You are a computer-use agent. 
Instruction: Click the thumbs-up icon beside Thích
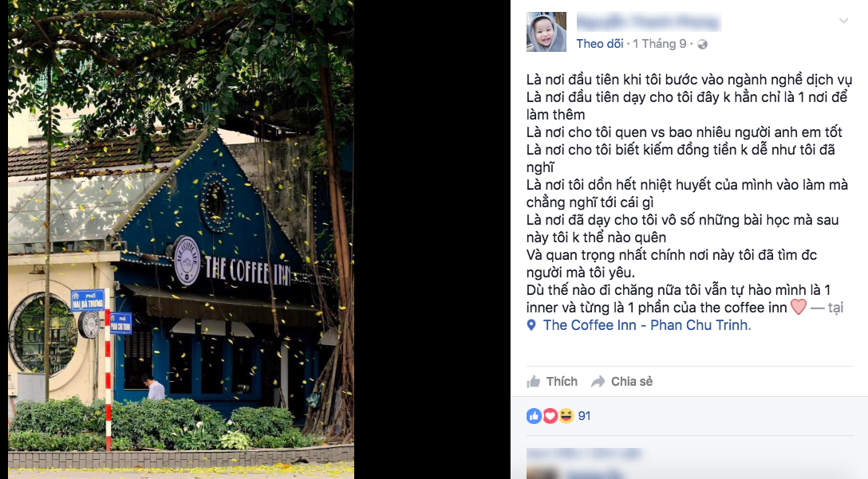point(534,382)
